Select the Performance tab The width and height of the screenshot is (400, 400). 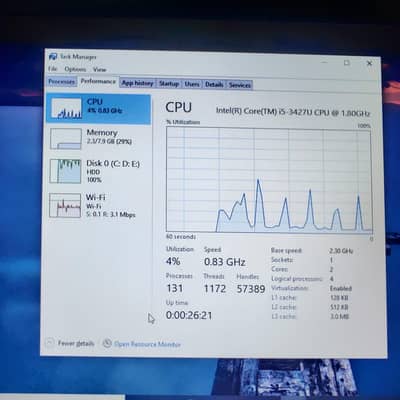point(98,82)
